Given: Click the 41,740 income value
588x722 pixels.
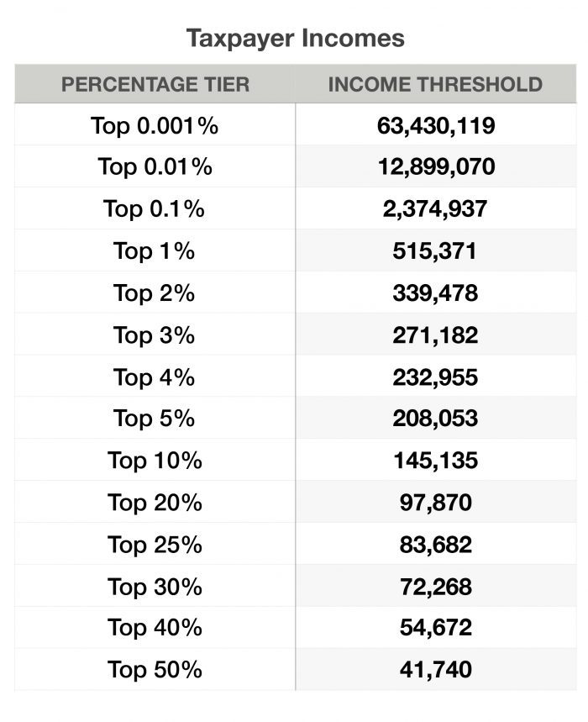Looking at the screenshot, I should [x=434, y=670].
